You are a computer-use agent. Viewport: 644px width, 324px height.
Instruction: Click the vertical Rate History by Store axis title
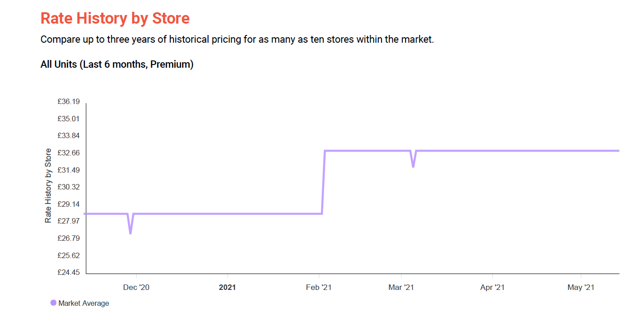pyautogui.click(x=48, y=185)
